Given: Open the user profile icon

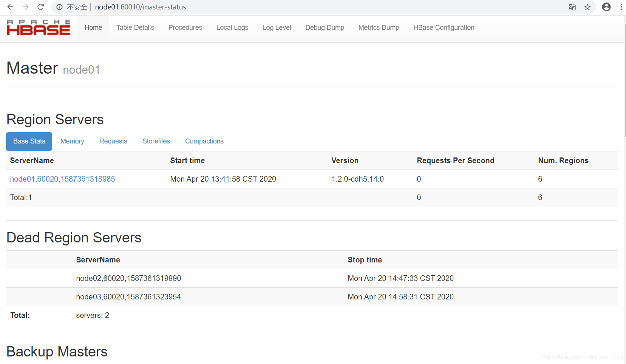Looking at the screenshot, I should [606, 7].
